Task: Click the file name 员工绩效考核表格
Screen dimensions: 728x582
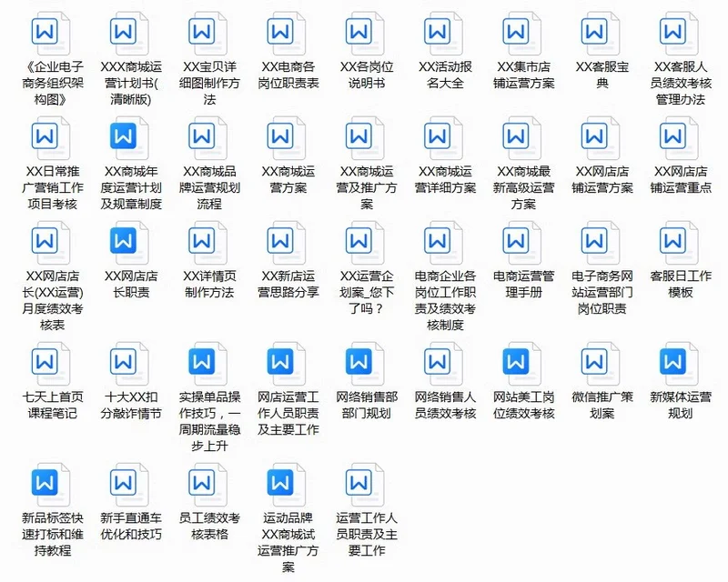Action: (209, 527)
